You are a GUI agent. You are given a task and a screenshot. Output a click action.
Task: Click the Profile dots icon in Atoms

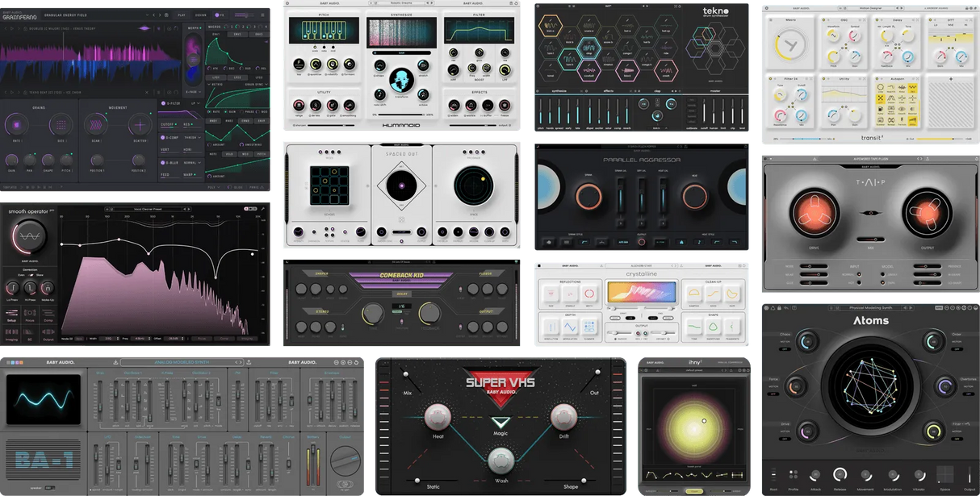click(x=793, y=475)
